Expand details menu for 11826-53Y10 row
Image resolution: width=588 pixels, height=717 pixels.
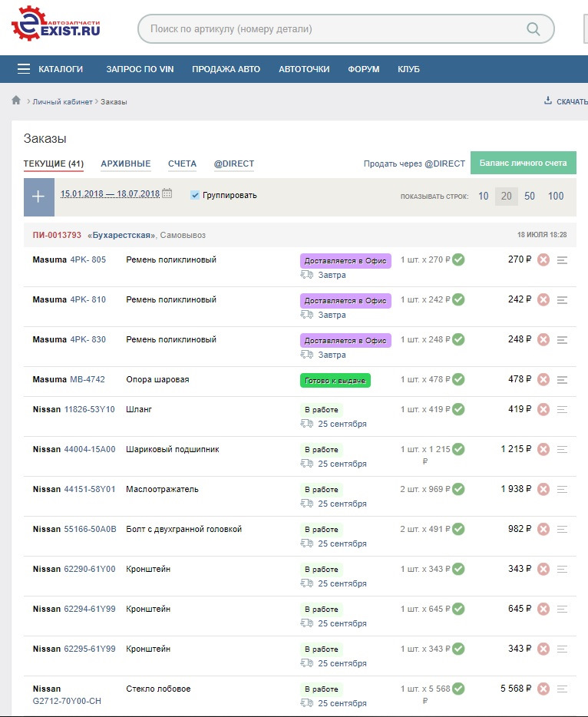coord(562,410)
